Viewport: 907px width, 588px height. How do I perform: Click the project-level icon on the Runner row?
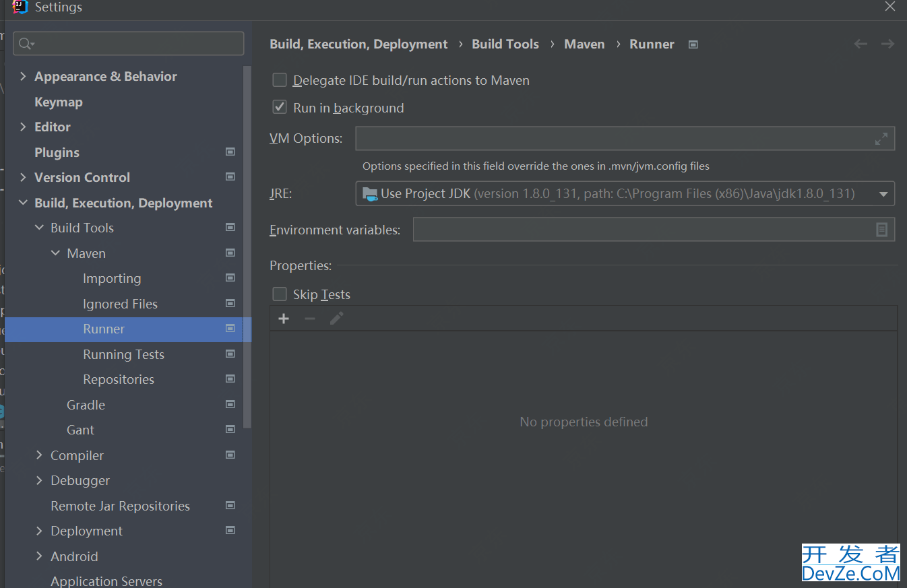(230, 329)
